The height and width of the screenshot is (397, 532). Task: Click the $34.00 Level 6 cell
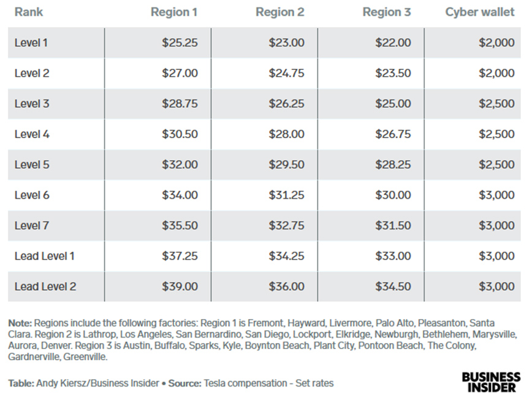pos(180,195)
